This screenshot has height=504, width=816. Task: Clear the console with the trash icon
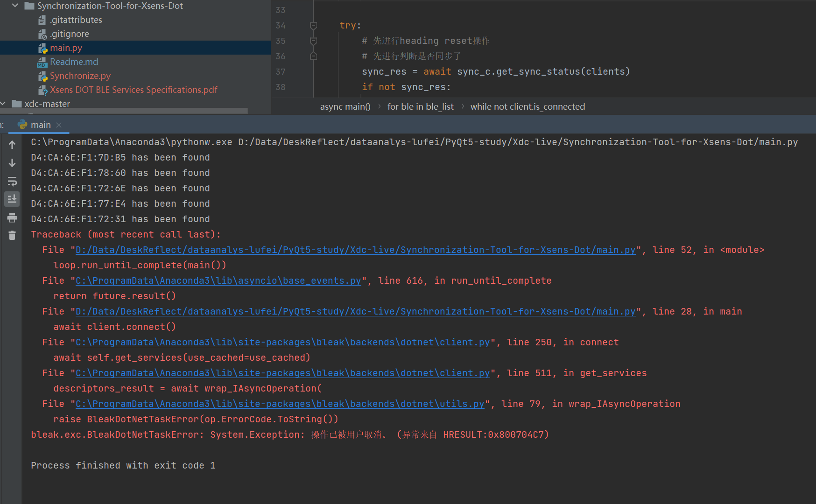click(x=12, y=236)
